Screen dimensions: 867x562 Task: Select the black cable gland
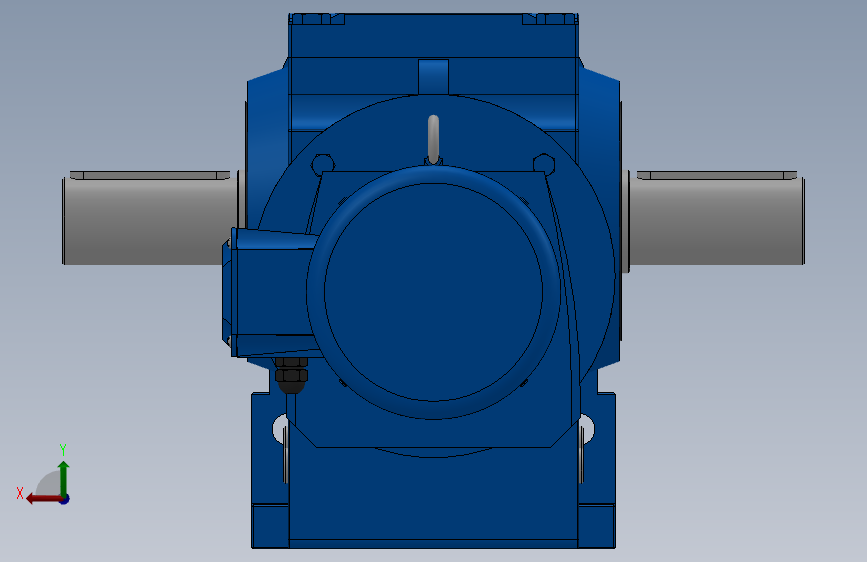(x=291, y=376)
